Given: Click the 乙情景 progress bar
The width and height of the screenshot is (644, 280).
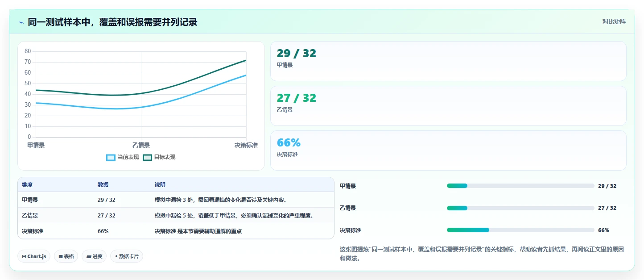Looking at the screenshot, I should pos(520,208).
